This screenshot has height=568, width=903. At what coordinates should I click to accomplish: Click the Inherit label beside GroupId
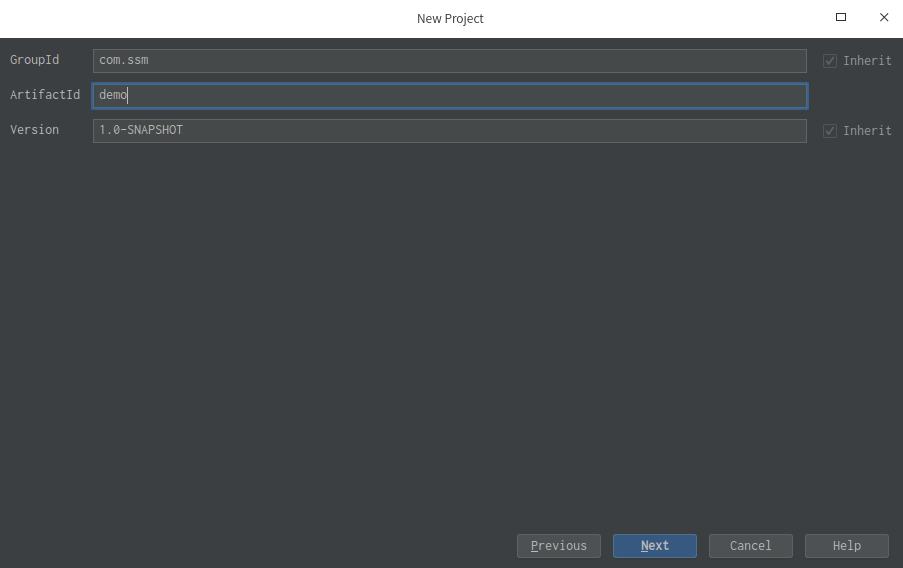[867, 61]
